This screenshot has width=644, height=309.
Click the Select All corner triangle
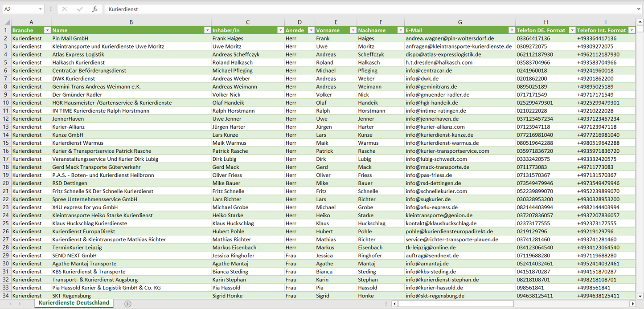coord(7,22)
